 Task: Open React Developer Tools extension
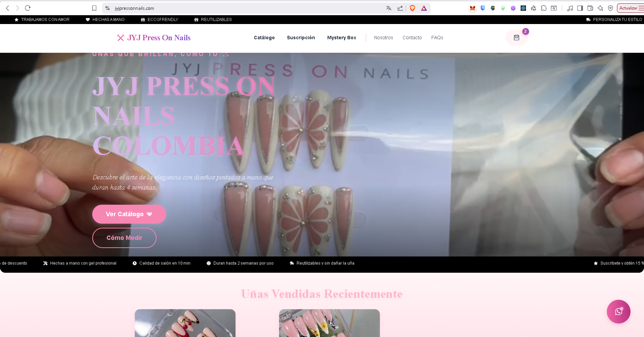(x=523, y=8)
